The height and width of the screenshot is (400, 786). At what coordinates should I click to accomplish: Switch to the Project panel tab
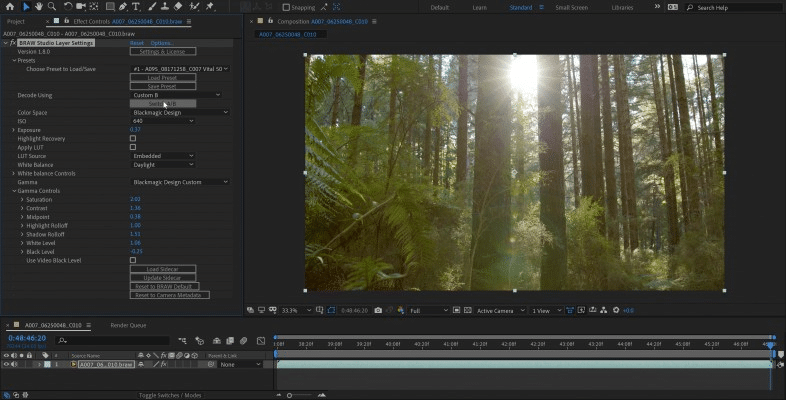(16, 21)
